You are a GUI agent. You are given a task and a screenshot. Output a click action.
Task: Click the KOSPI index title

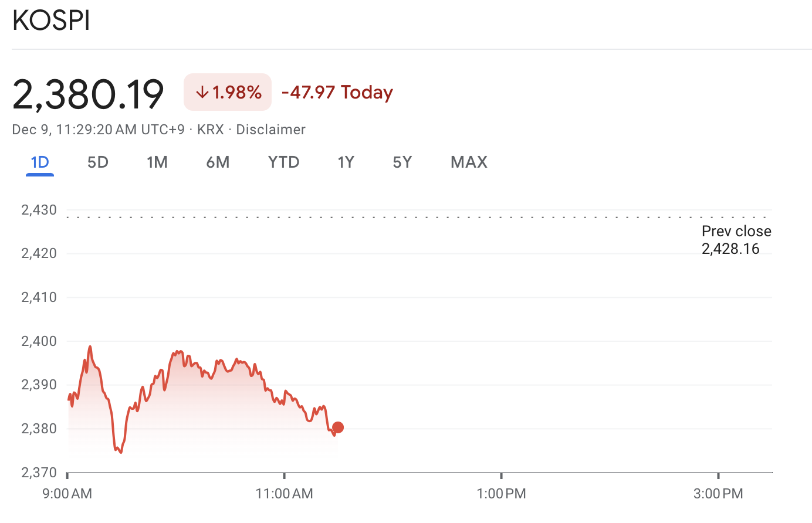pyautogui.click(x=51, y=21)
